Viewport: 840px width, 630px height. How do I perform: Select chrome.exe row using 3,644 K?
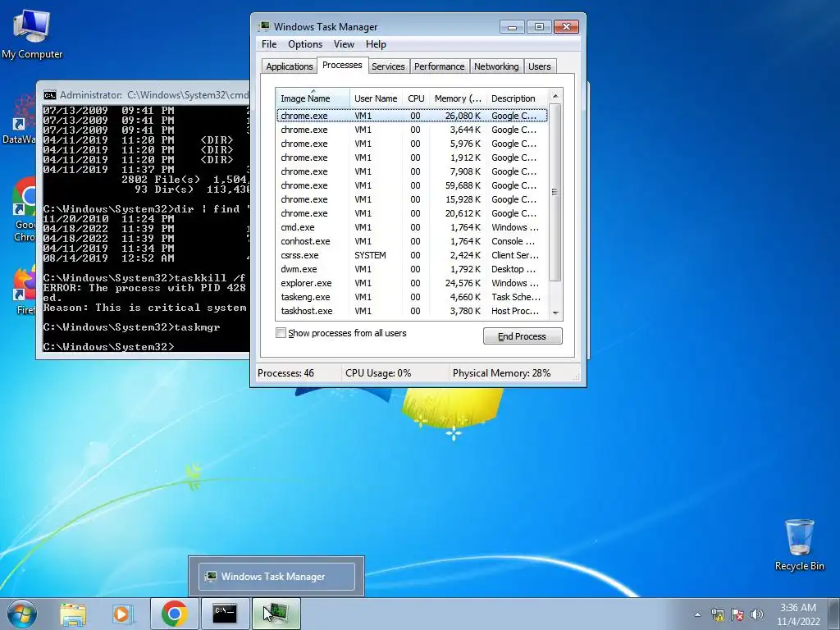pyautogui.click(x=412, y=130)
